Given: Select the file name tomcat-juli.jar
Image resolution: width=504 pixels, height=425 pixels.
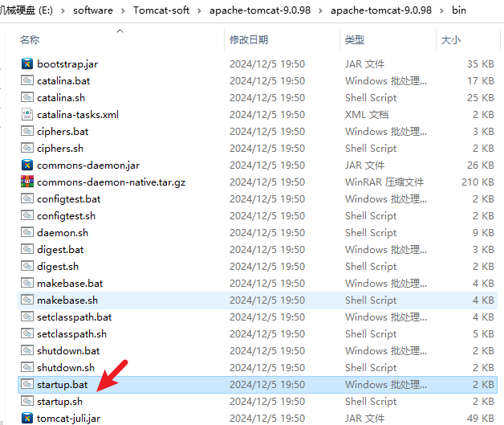Looking at the screenshot, I should (x=69, y=419).
